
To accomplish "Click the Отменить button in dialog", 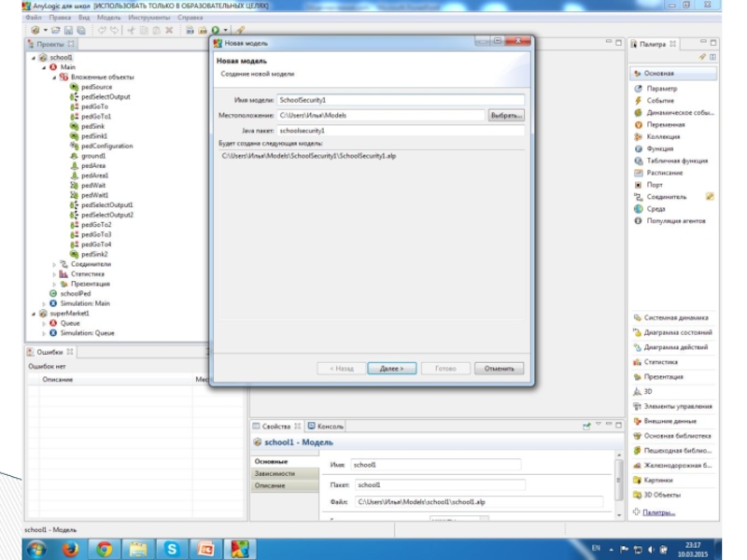I will pyautogui.click(x=499, y=369).
